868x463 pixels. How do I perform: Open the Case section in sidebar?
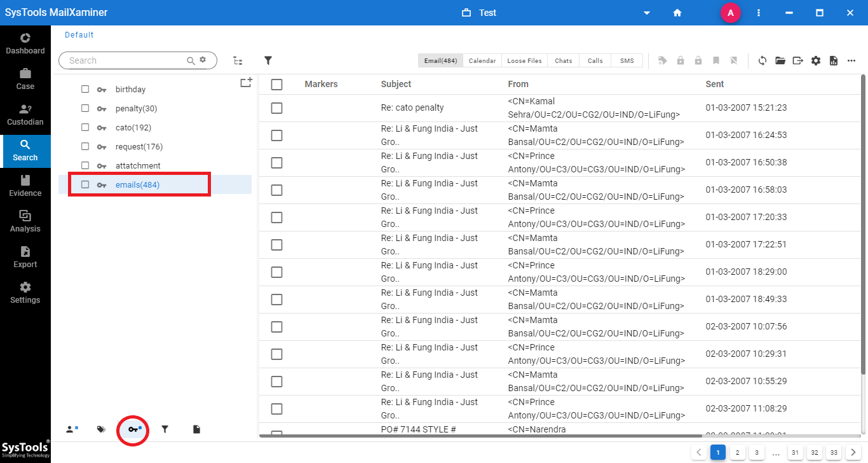[x=25, y=79]
